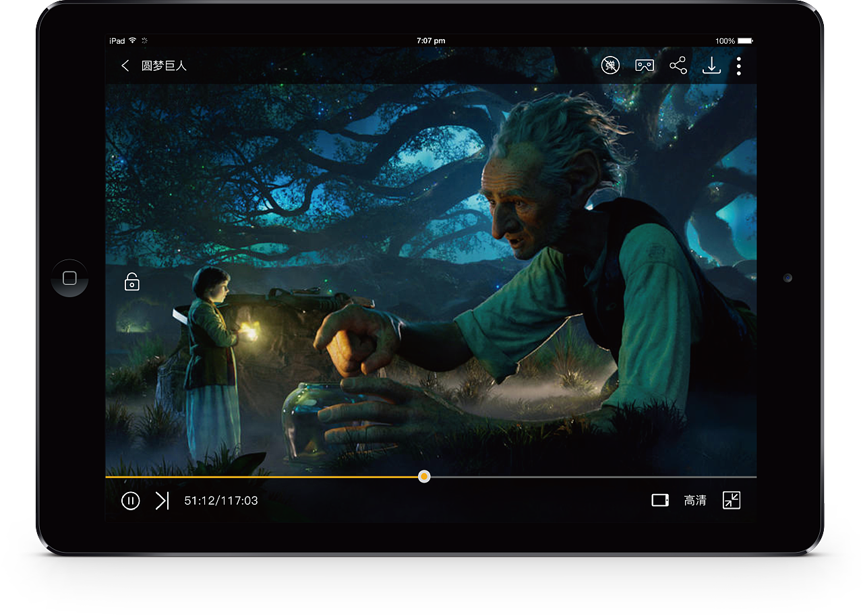
Task: Open the three-dot overflow menu
Action: point(738,65)
